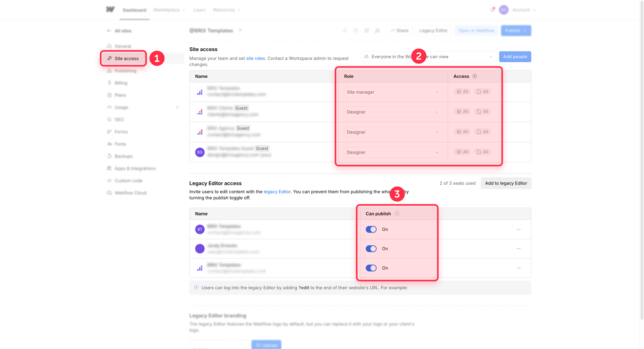The image size is (644, 349).
Task: Open Plans in sidebar
Action: point(116,95)
